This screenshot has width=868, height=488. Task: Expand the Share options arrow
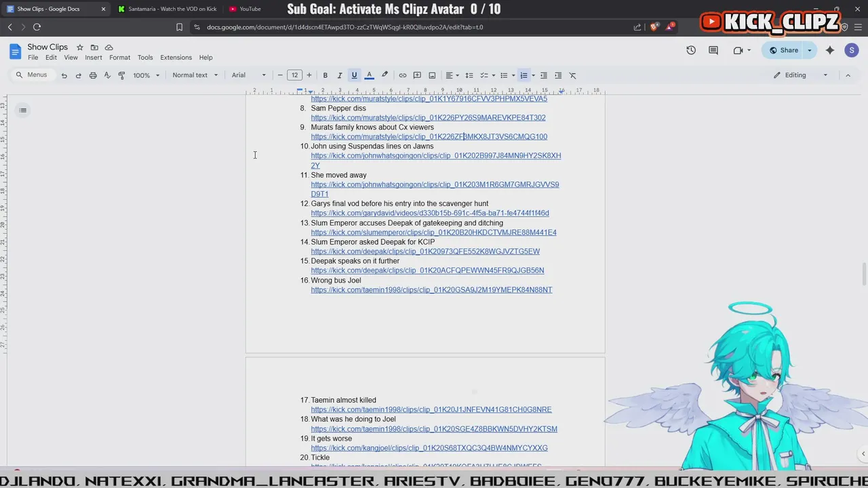[809, 50]
